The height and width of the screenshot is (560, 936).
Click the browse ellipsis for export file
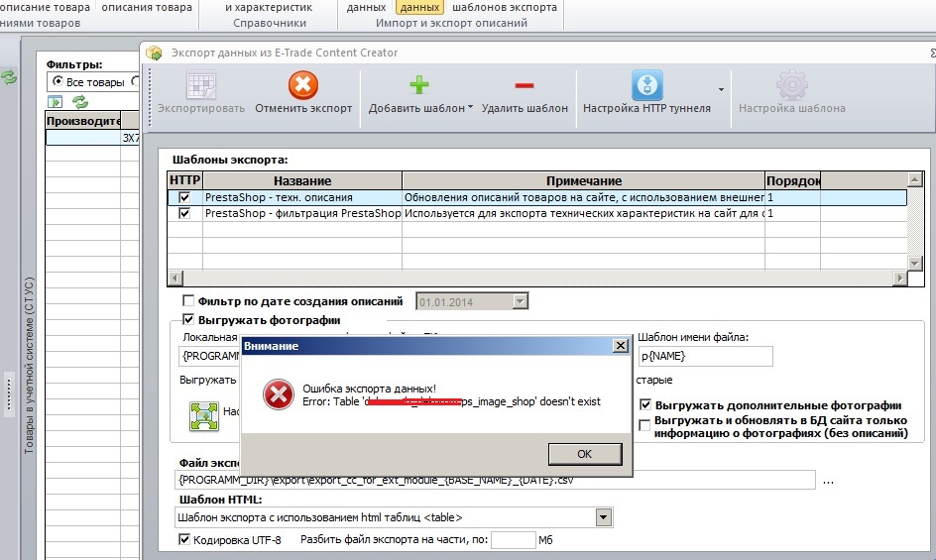[829, 481]
